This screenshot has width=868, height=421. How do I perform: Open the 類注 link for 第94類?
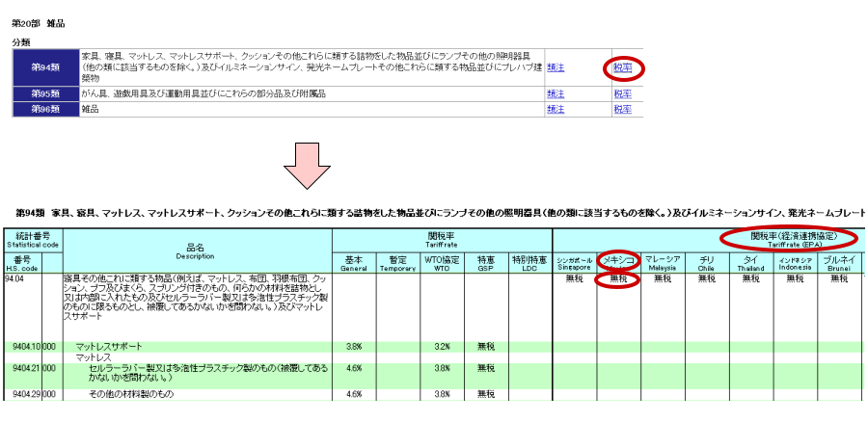[556, 67]
